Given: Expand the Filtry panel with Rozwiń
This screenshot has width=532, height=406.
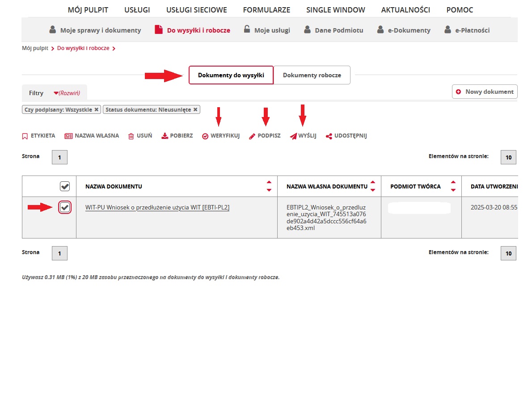Looking at the screenshot, I should point(66,93).
